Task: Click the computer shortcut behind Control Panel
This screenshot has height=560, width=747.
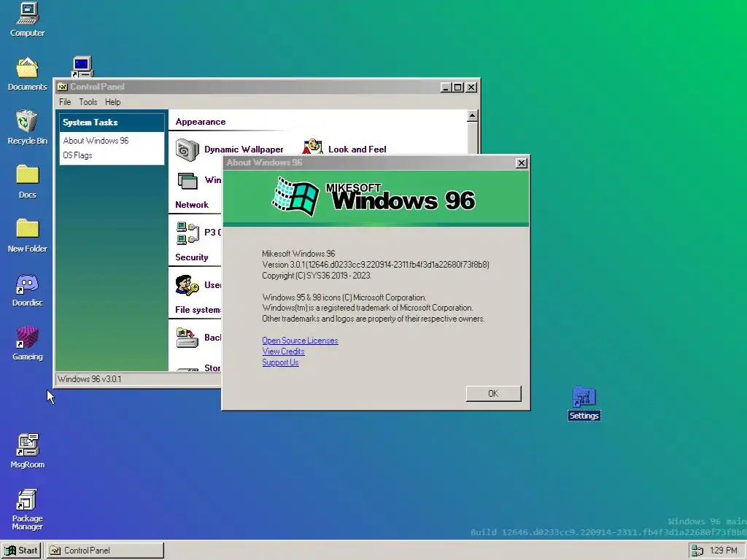Action: pyautogui.click(x=82, y=66)
